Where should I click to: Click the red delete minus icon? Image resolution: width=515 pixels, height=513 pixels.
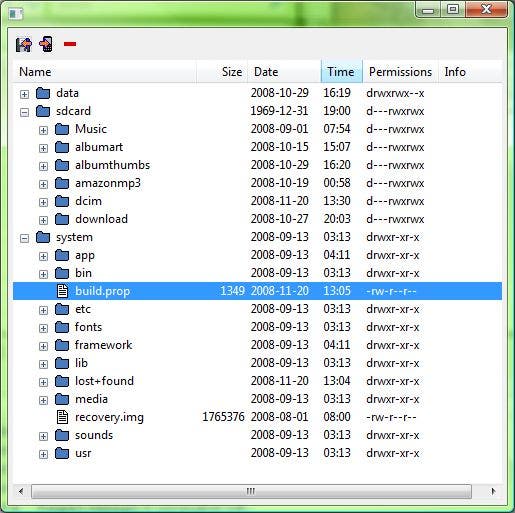(70, 44)
